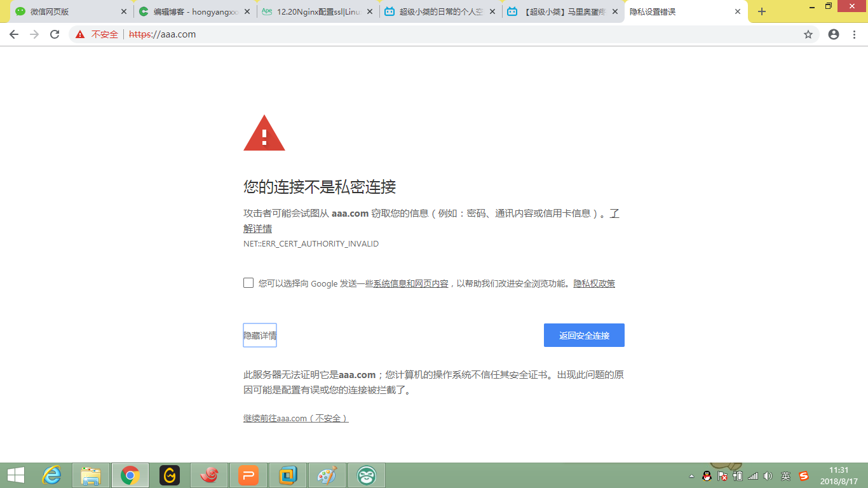Open the red snail app in taskbar

[x=209, y=475]
